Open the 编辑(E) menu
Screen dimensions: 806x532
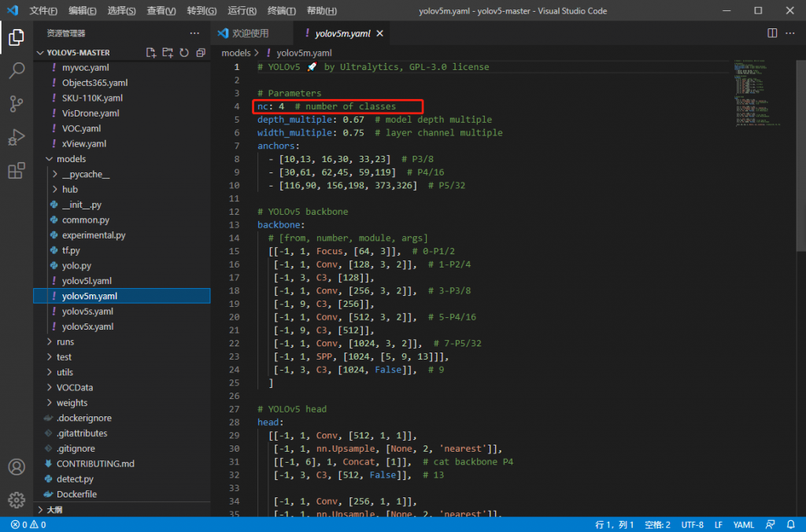point(82,11)
